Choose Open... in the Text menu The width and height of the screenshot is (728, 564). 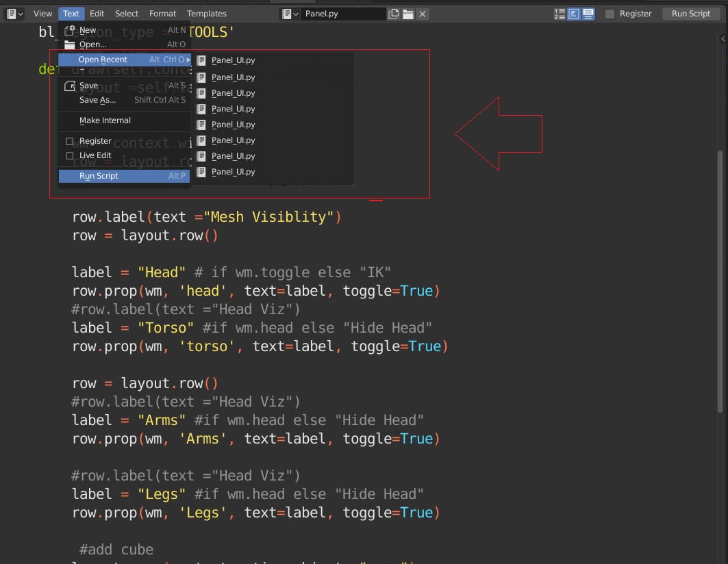pos(125,44)
